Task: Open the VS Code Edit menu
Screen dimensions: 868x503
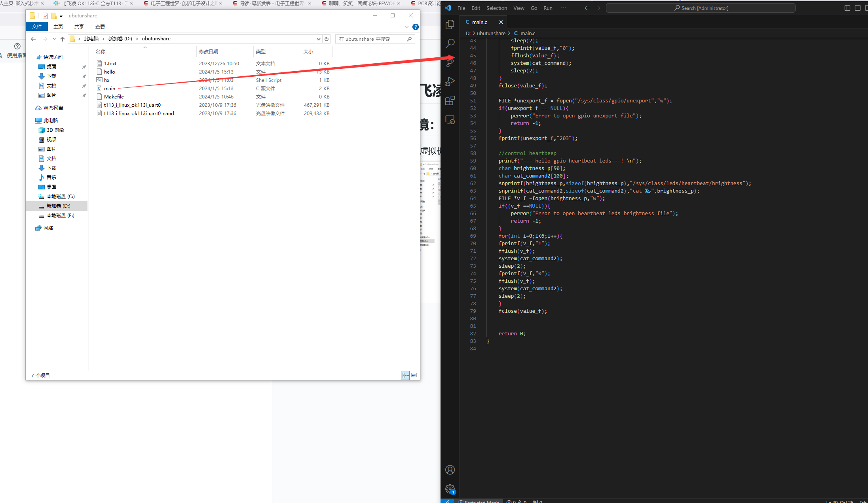Action: (x=476, y=8)
